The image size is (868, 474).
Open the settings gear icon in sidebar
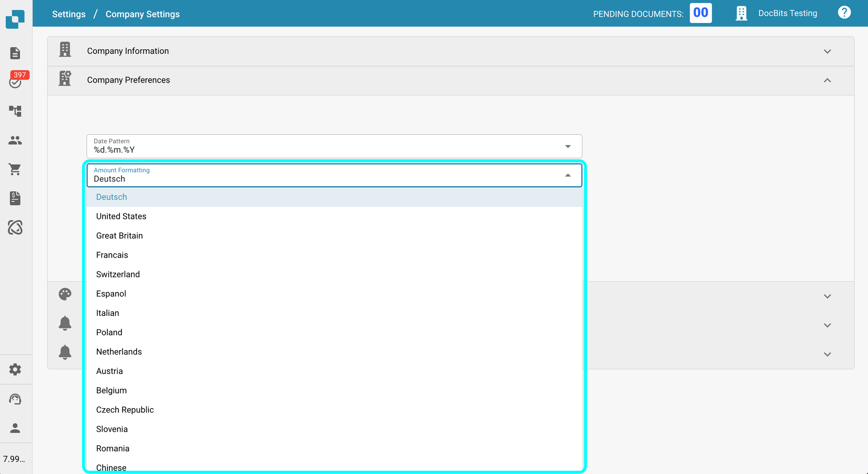[x=15, y=369]
